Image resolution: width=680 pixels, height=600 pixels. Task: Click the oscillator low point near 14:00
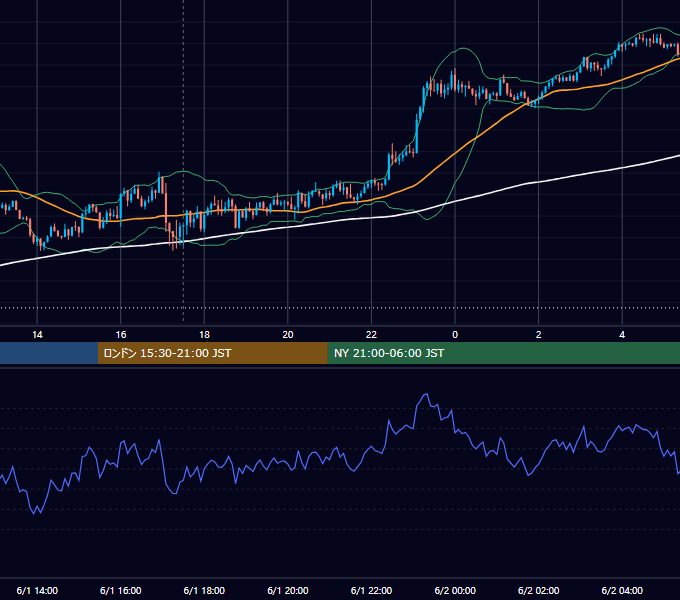point(34,513)
